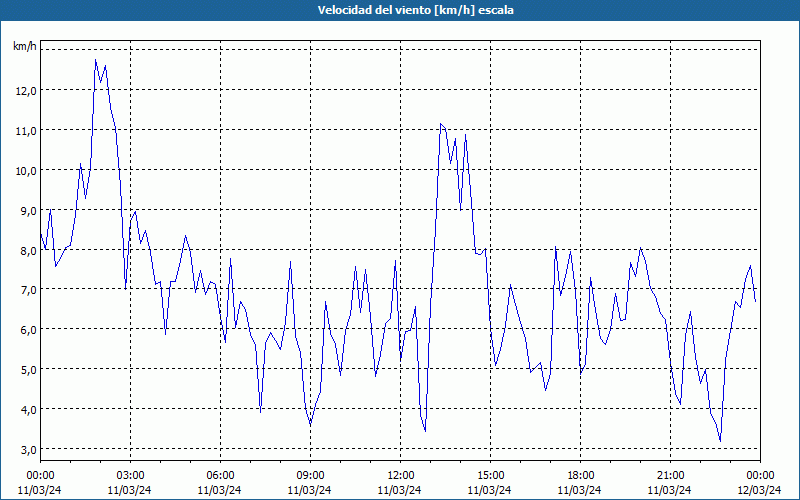Click the '3,0' y-axis label
Screen dimensions: 800x500
point(29,449)
